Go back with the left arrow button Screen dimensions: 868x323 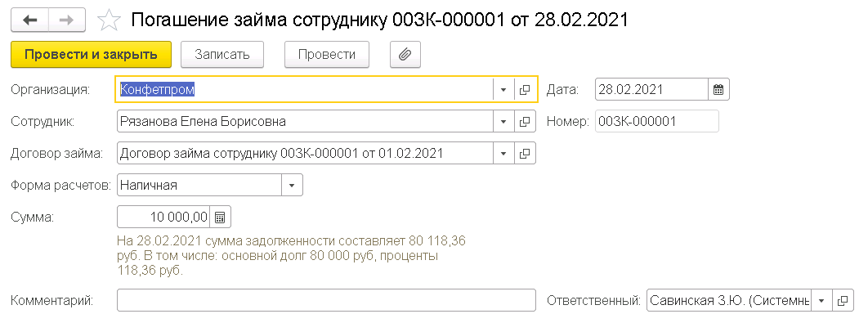pos(30,20)
